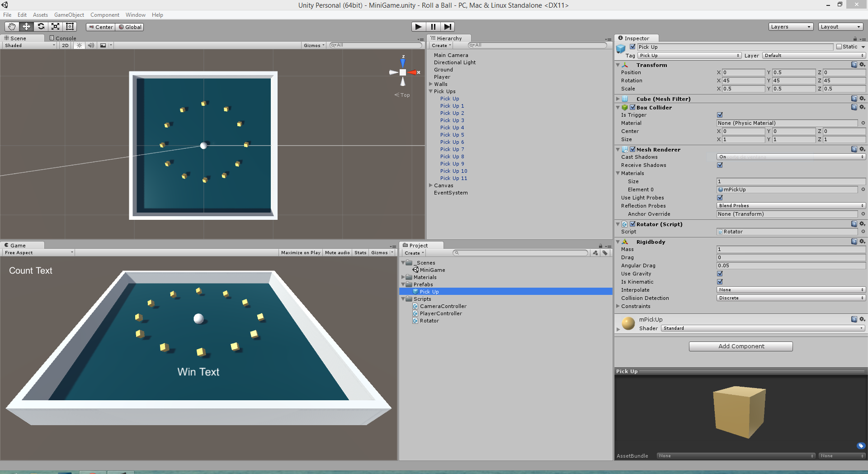Open the GameObject menu
This screenshot has height=474, width=868.
pyautogui.click(x=69, y=15)
